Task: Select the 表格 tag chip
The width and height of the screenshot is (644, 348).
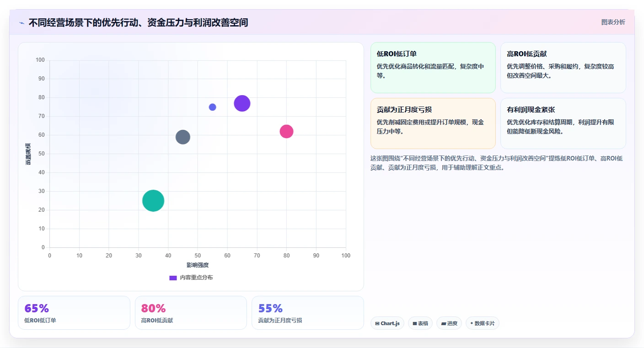Action: 420,323
